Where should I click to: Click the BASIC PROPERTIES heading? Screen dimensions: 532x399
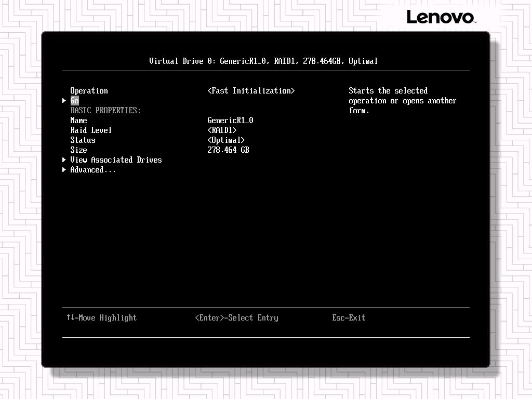(105, 111)
